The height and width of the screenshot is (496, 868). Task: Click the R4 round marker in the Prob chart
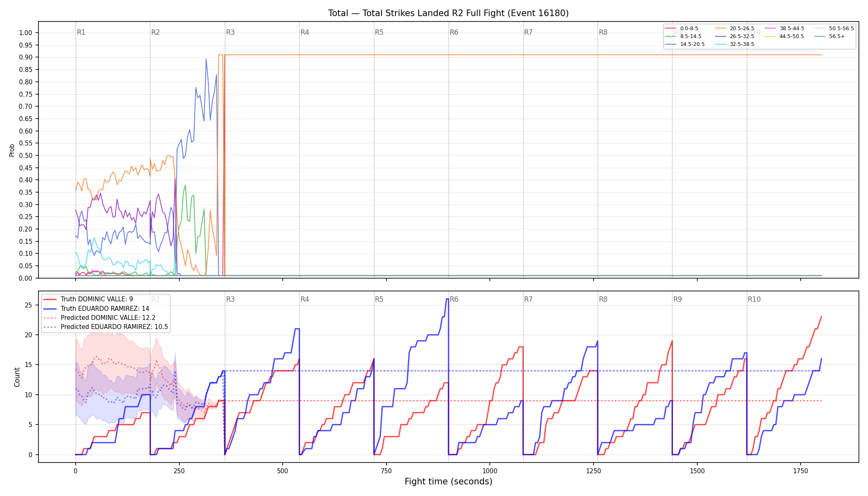pyautogui.click(x=305, y=32)
